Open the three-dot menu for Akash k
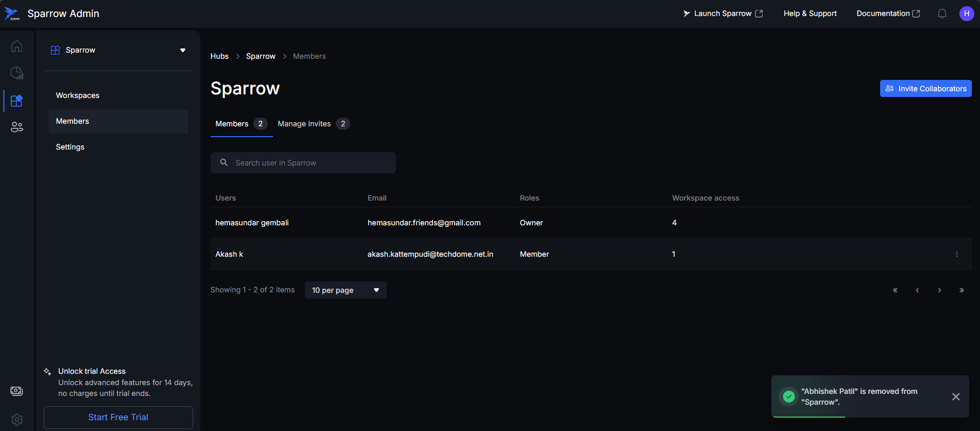 pyautogui.click(x=957, y=254)
